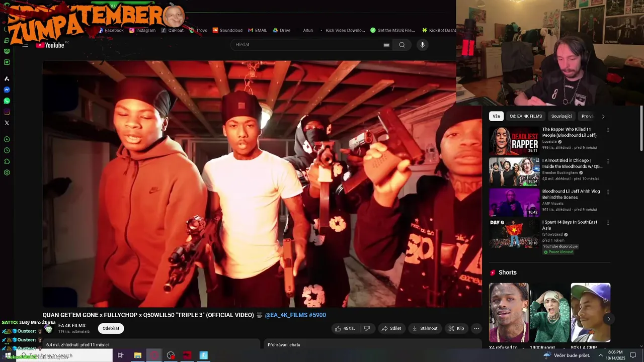Open the Aria AI sidebar icon
This screenshot has width=644, height=362.
[x=7, y=79]
